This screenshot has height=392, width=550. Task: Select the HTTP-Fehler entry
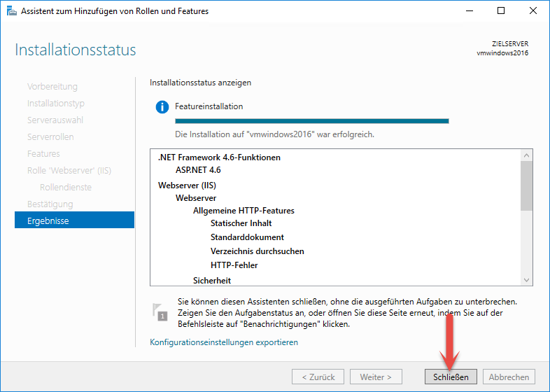[x=234, y=265]
